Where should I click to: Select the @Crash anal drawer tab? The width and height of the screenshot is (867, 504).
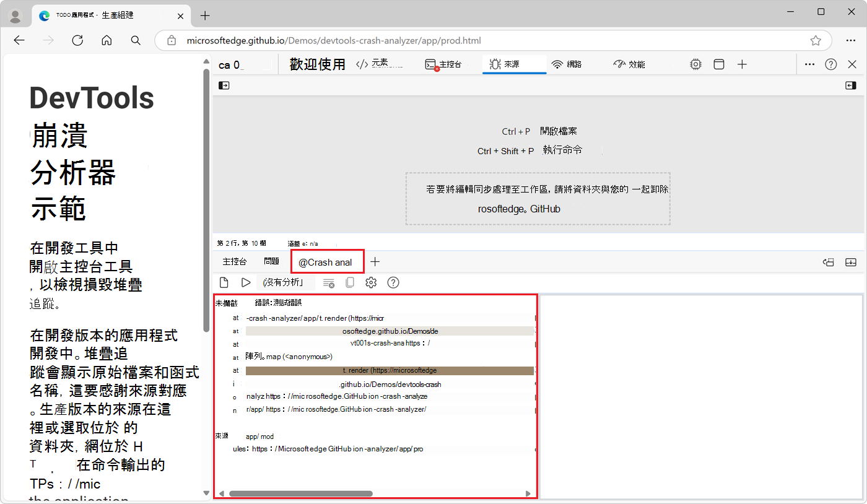coord(327,261)
